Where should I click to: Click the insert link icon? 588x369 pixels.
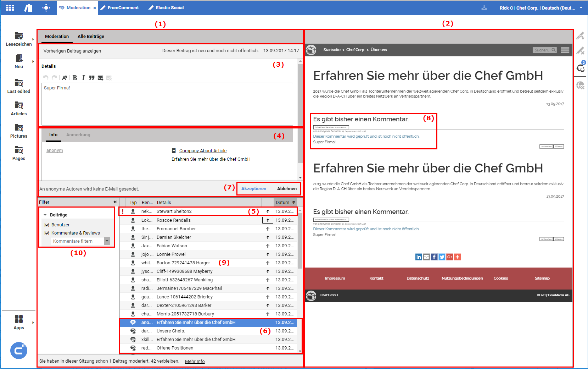[x=100, y=77]
